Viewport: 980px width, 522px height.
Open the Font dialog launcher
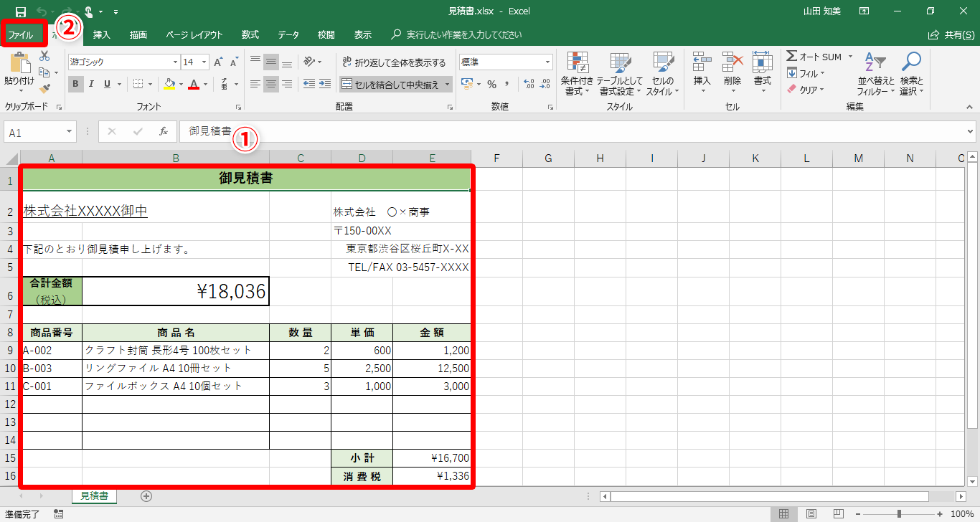click(x=239, y=107)
